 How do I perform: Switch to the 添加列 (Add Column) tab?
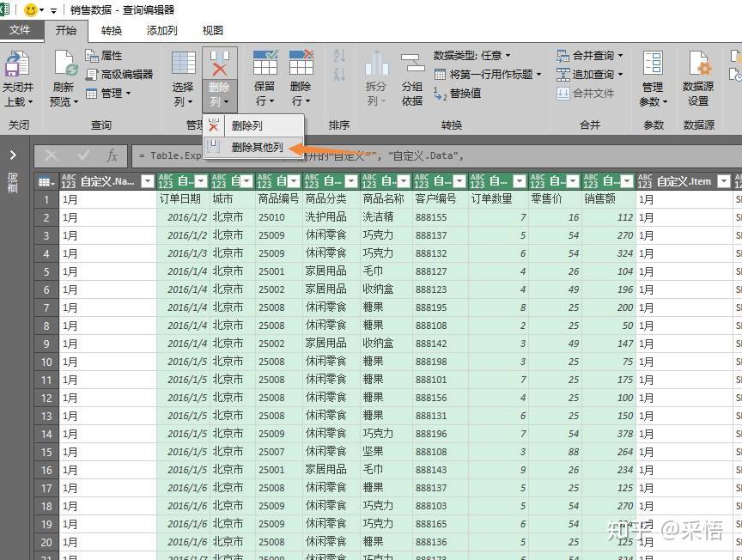point(161,31)
